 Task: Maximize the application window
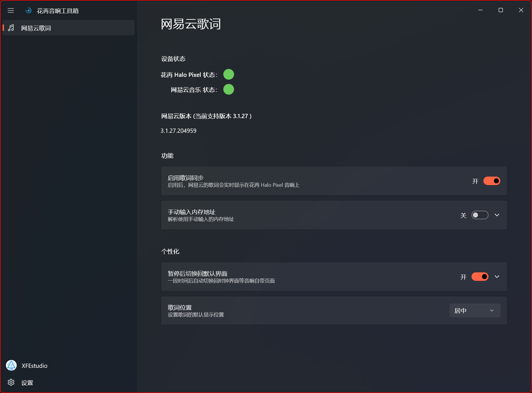500,10
